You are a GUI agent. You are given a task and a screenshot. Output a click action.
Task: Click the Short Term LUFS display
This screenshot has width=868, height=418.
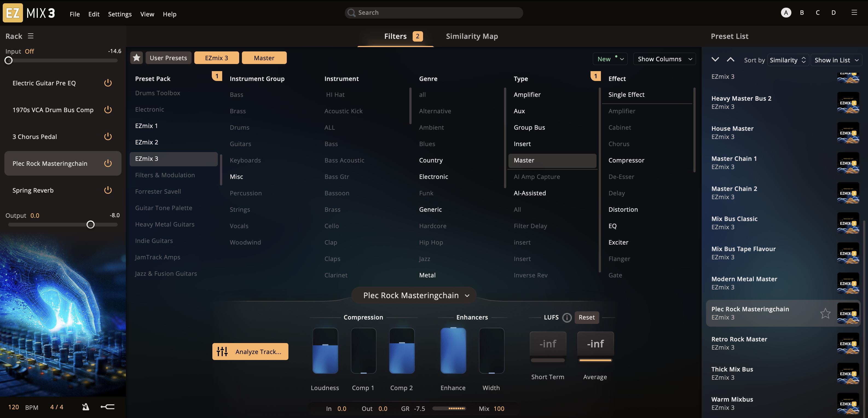pyautogui.click(x=548, y=344)
